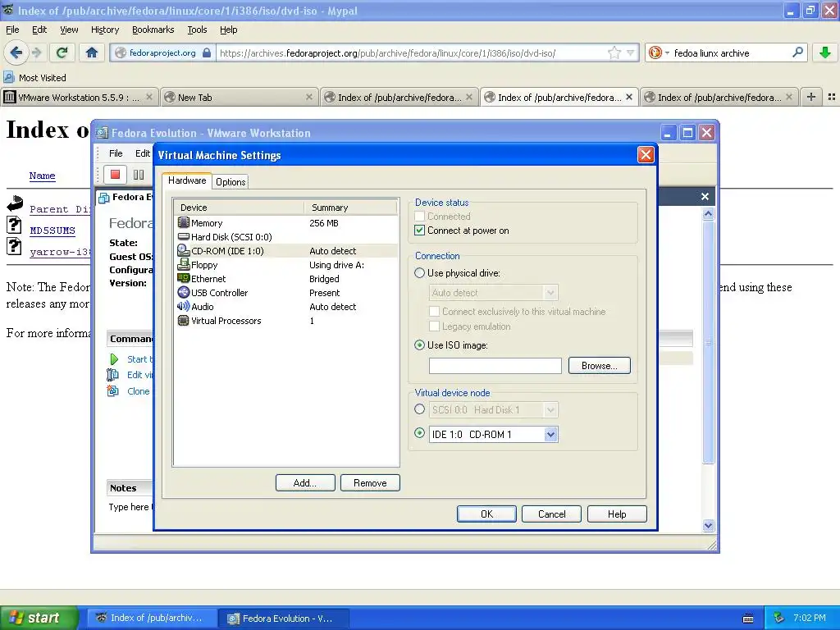Viewport: 840px width, 630px height.
Task: Click the tab groups grid icon
Action: point(832,97)
